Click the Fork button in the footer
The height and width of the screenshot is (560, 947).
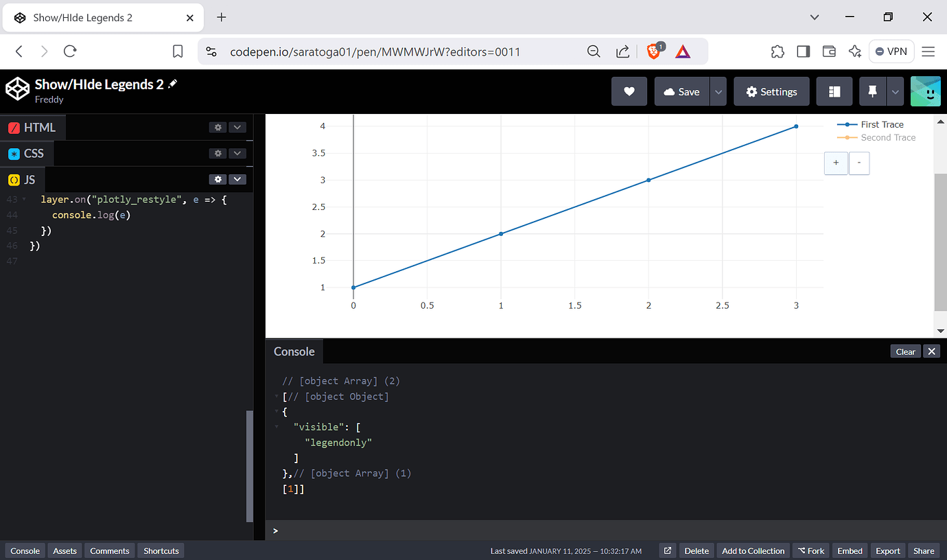click(x=810, y=550)
